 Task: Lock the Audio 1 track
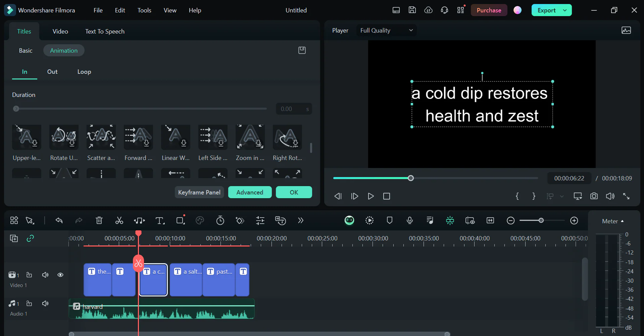(x=29, y=303)
